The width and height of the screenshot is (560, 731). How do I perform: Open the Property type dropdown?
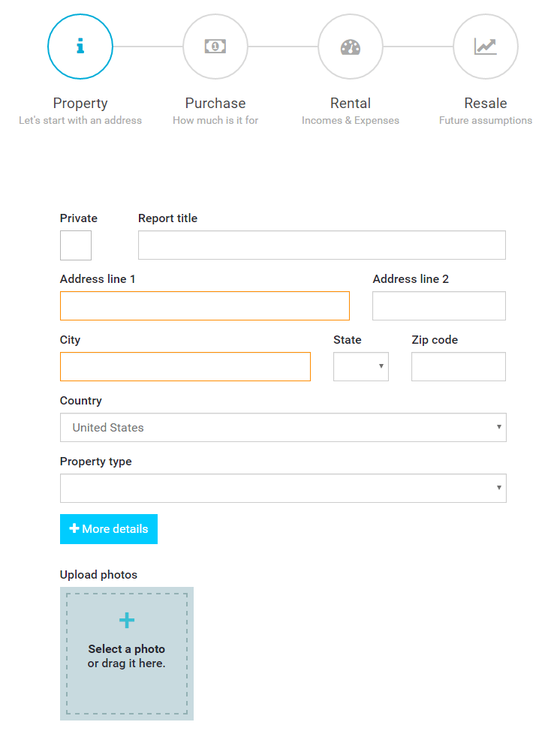tap(283, 488)
